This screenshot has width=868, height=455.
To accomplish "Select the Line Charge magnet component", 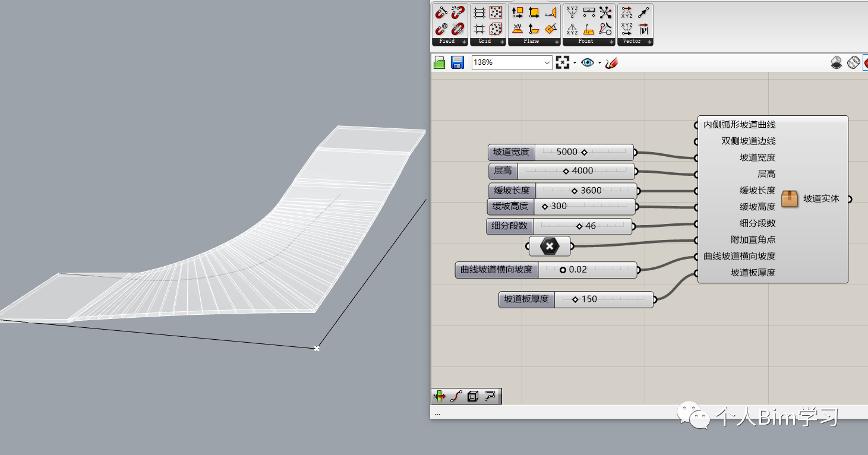I will 441,12.
